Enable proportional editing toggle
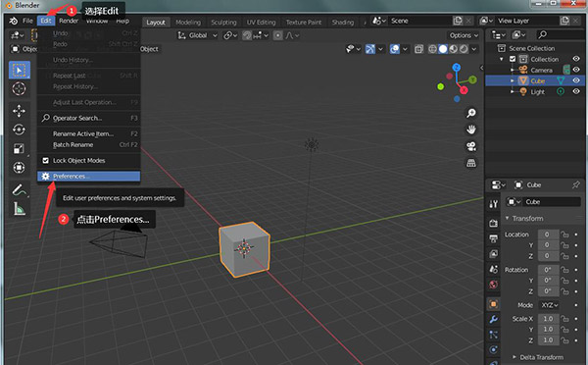Screen dimensions: 588x365 [278, 35]
